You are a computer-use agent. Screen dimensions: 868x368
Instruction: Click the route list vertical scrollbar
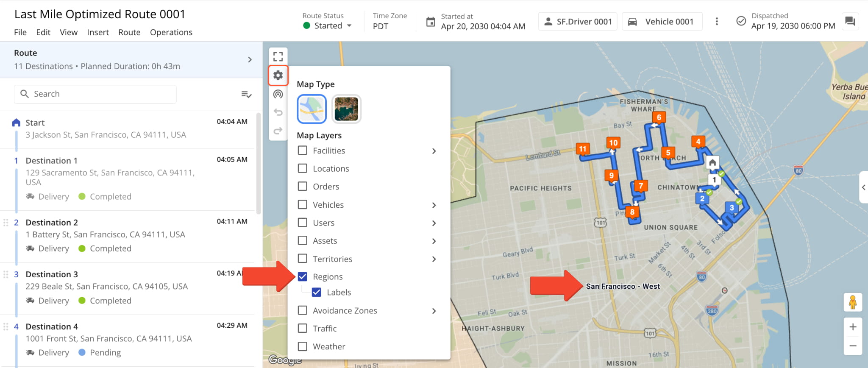[259, 164]
